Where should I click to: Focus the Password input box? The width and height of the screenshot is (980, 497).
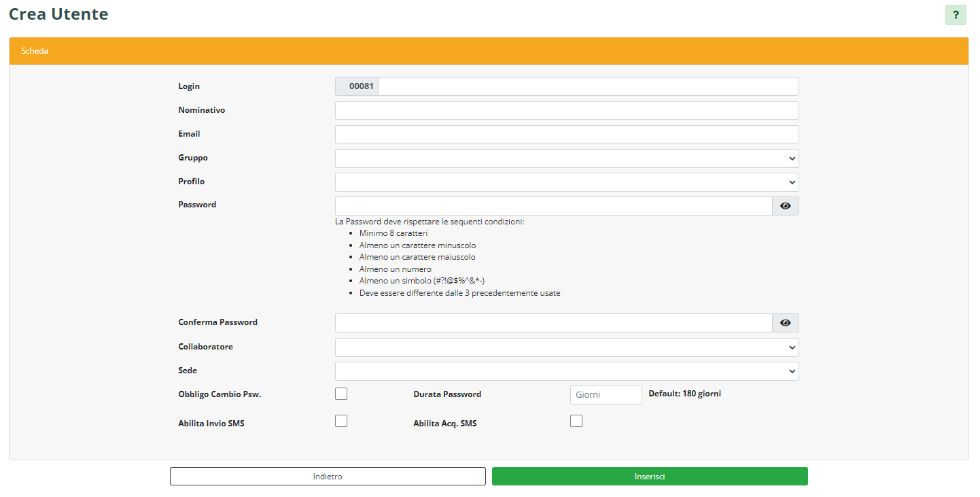(553, 206)
